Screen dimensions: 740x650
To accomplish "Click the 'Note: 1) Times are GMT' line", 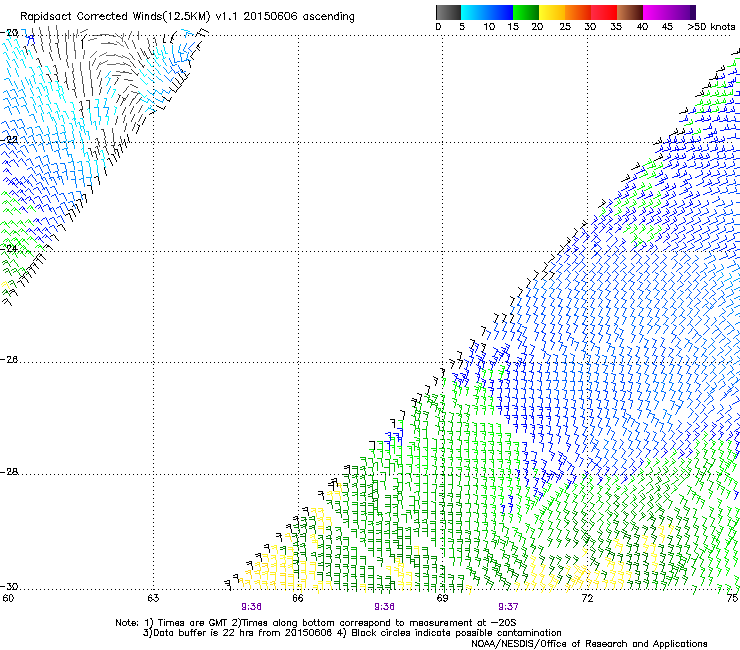I will pyautogui.click(x=316, y=623).
